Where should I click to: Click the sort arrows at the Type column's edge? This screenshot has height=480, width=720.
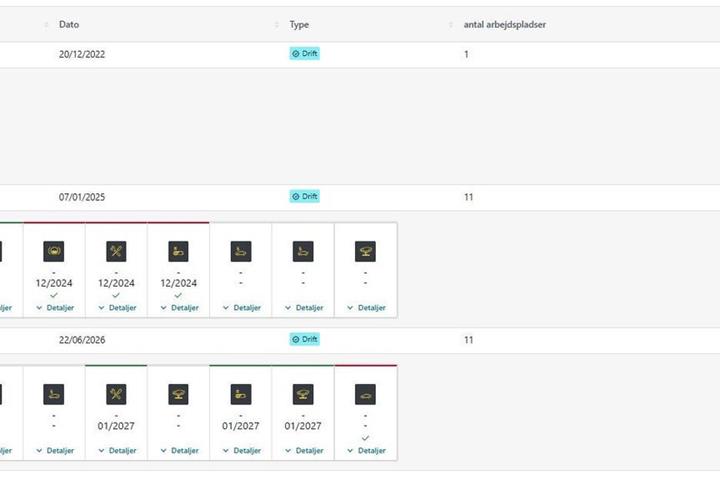[450, 24]
